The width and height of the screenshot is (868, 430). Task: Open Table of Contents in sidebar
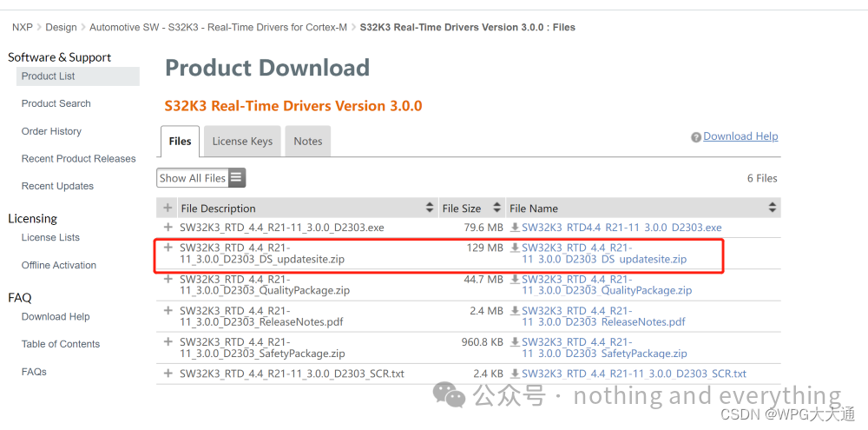click(61, 344)
